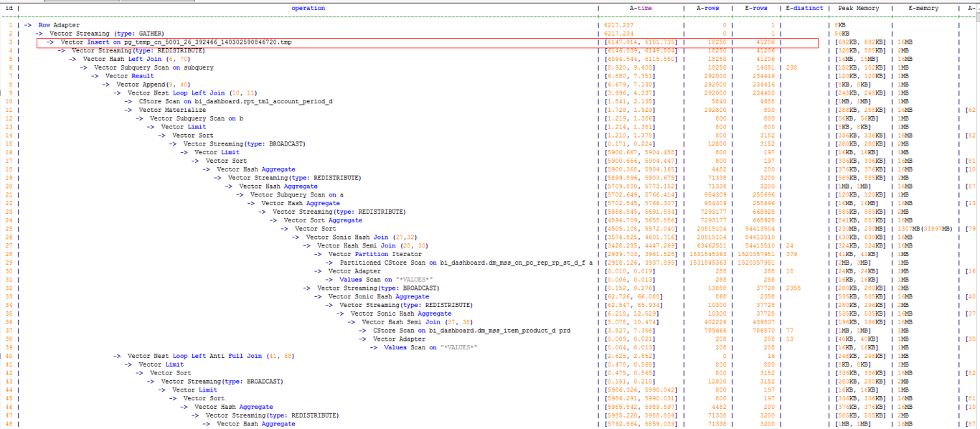Click 'Partitioned CStore Scan on bi_dashboard.dm_mss_cn_pc_rep_rp_st_d_f a'
980x429 pixels.
(x=466, y=263)
